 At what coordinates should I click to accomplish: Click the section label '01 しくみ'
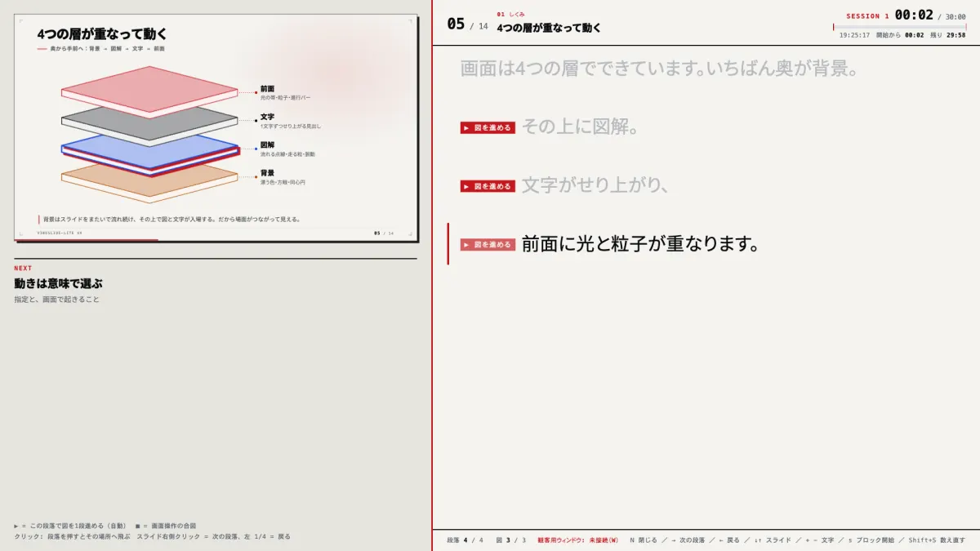point(510,14)
